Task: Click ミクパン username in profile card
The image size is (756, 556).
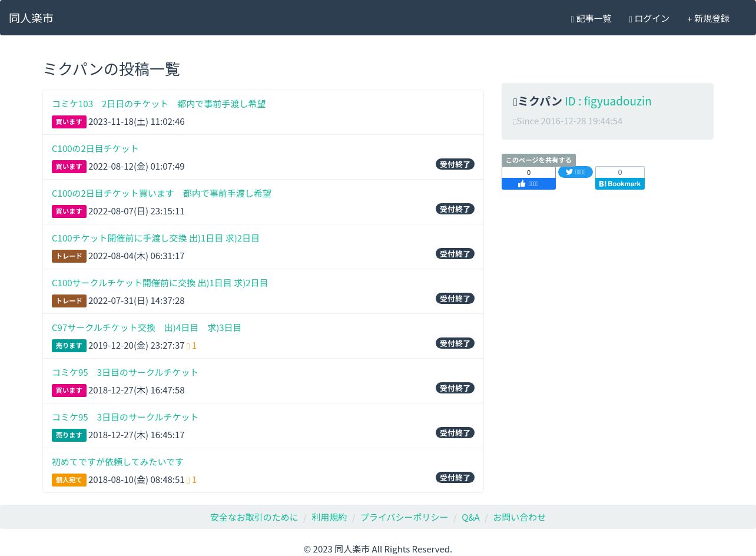Action: click(x=540, y=101)
